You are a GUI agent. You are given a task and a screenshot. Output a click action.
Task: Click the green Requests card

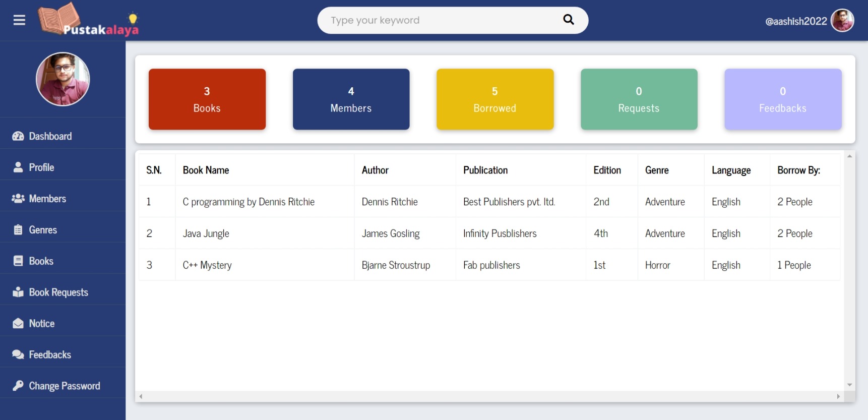(x=639, y=99)
